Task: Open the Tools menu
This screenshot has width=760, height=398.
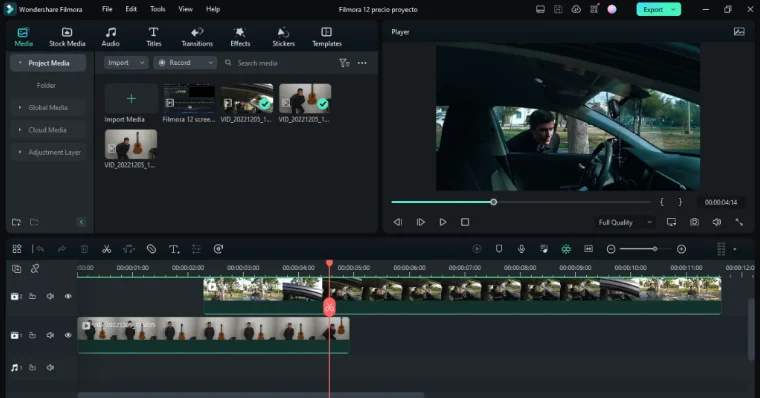Action: point(158,9)
